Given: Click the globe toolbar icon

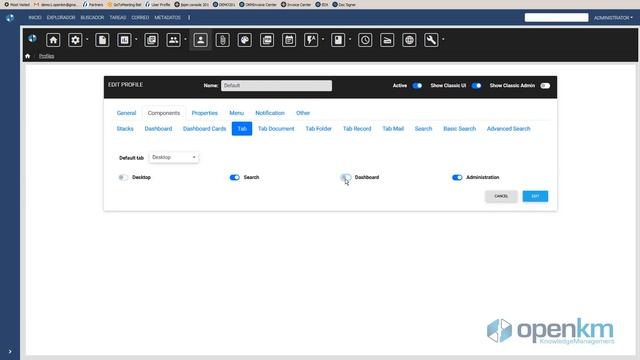Looking at the screenshot, I should (409, 40).
